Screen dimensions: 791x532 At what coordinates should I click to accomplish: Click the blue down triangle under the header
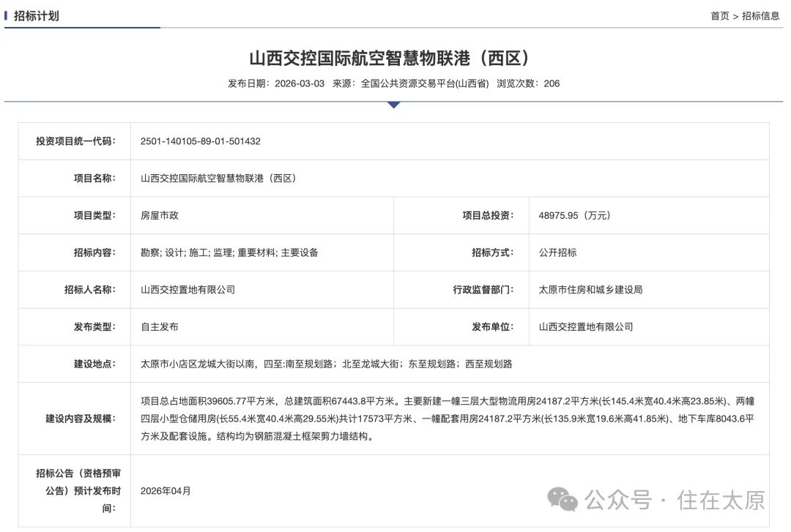coord(394,105)
